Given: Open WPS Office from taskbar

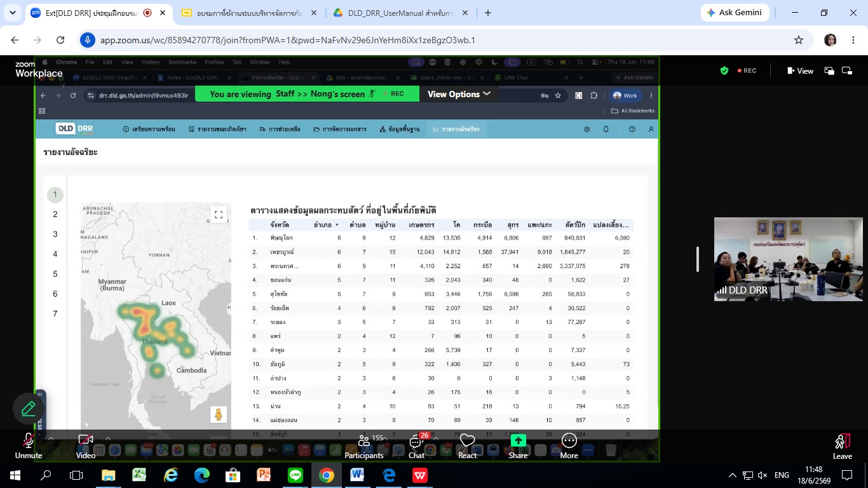Looking at the screenshot, I should point(419,475).
